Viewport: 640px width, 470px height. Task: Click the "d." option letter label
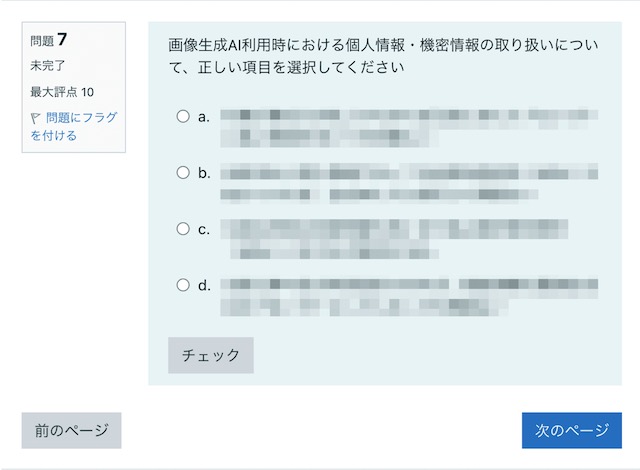pyautogui.click(x=204, y=285)
